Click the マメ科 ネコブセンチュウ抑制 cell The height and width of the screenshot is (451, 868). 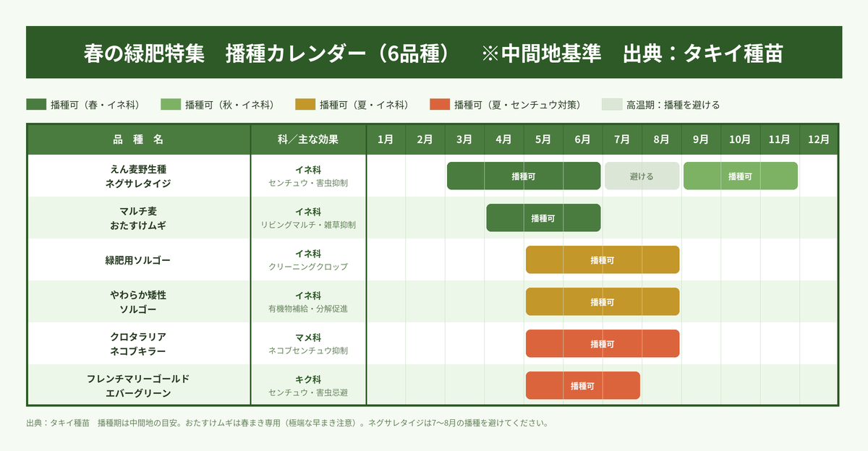[308, 344]
